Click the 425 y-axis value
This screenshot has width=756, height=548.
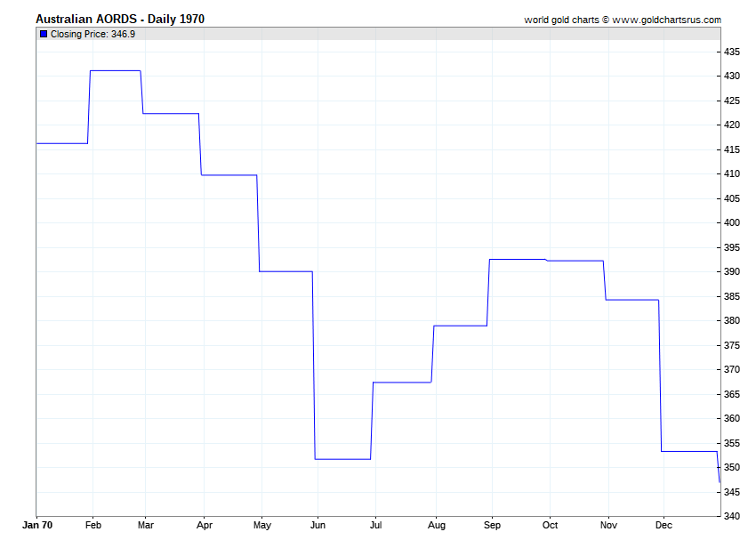click(x=732, y=101)
